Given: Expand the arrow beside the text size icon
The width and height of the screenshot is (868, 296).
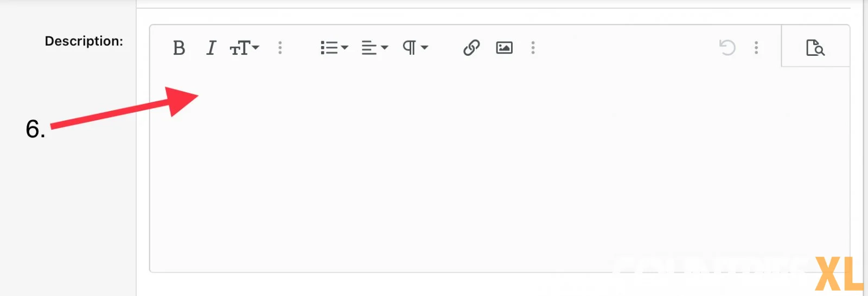Looking at the screenshot, I should coord(256,48).
